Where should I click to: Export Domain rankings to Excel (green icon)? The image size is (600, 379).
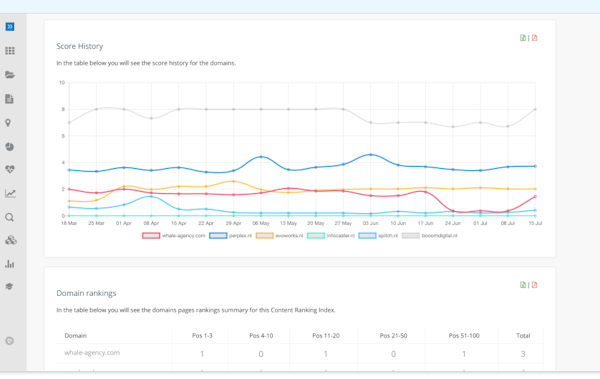(523, 284)
